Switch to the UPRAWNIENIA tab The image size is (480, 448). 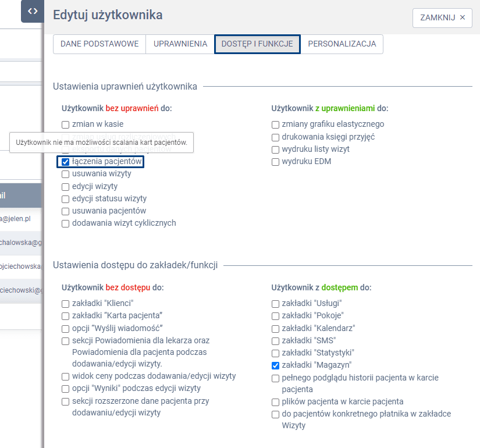click(x=180, y=44)
